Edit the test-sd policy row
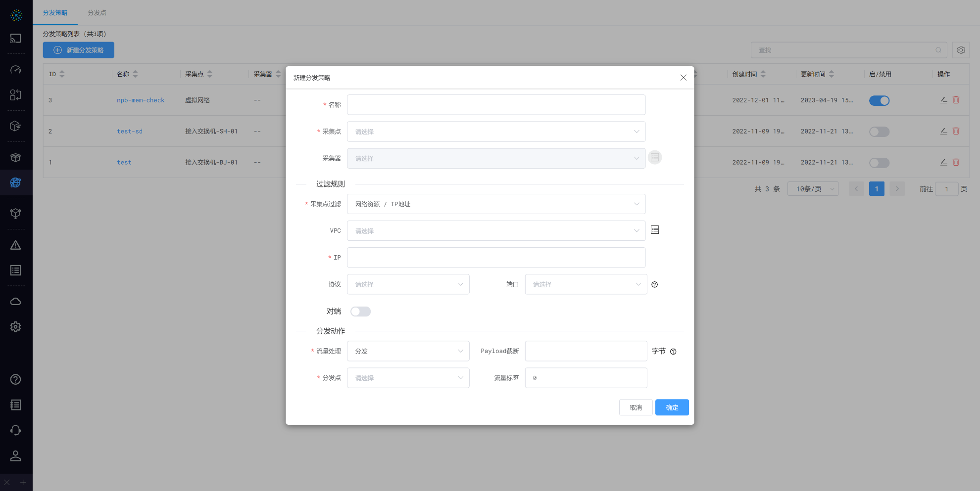 click(944, 132)
